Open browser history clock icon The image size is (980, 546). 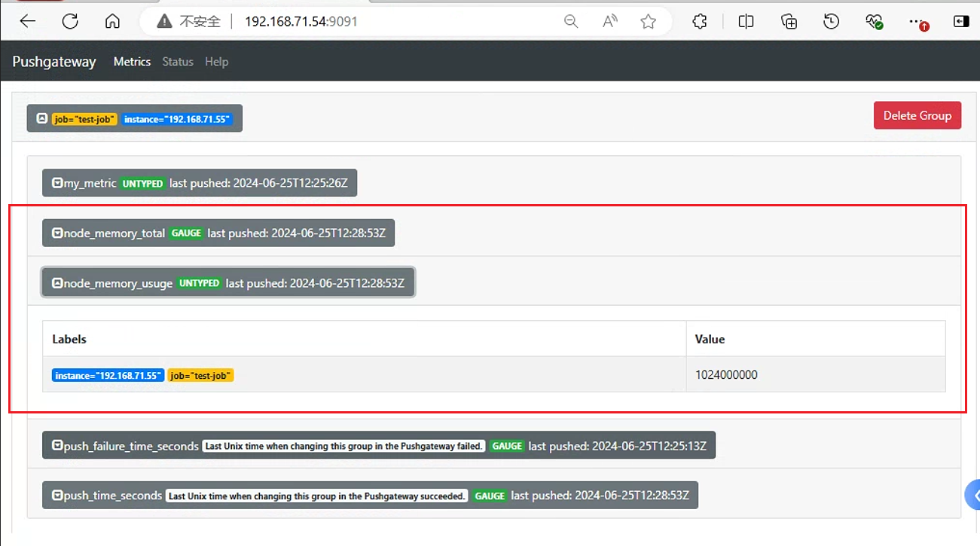pyautogui.click(x=832, y=22)
